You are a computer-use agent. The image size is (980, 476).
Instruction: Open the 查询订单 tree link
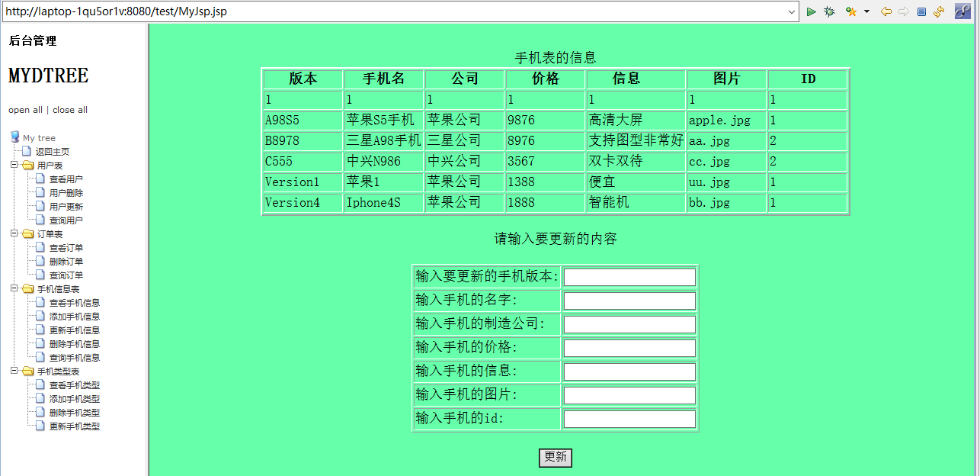[66, 275]
